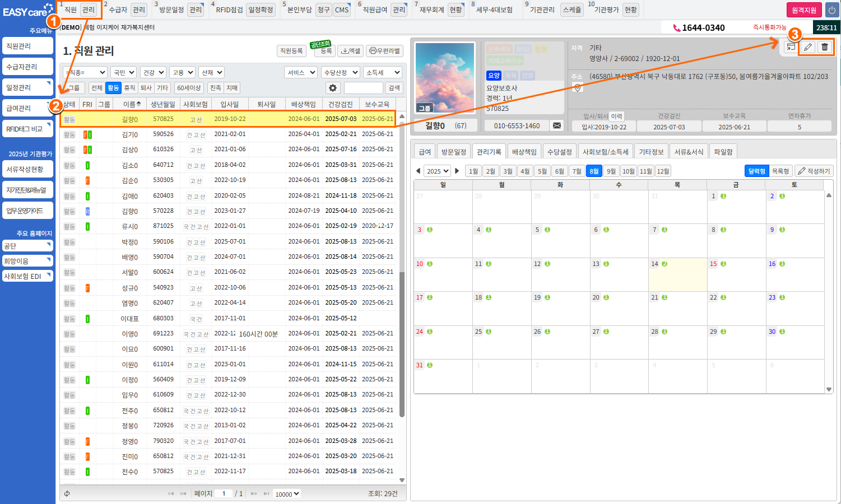Open the 소득세 dropdown

click(383, 72)
